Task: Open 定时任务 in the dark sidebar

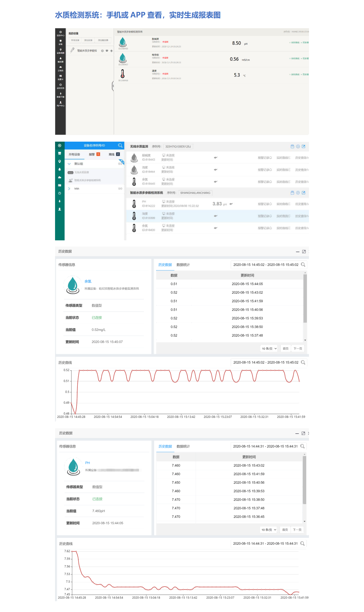Action: (60, 86)
